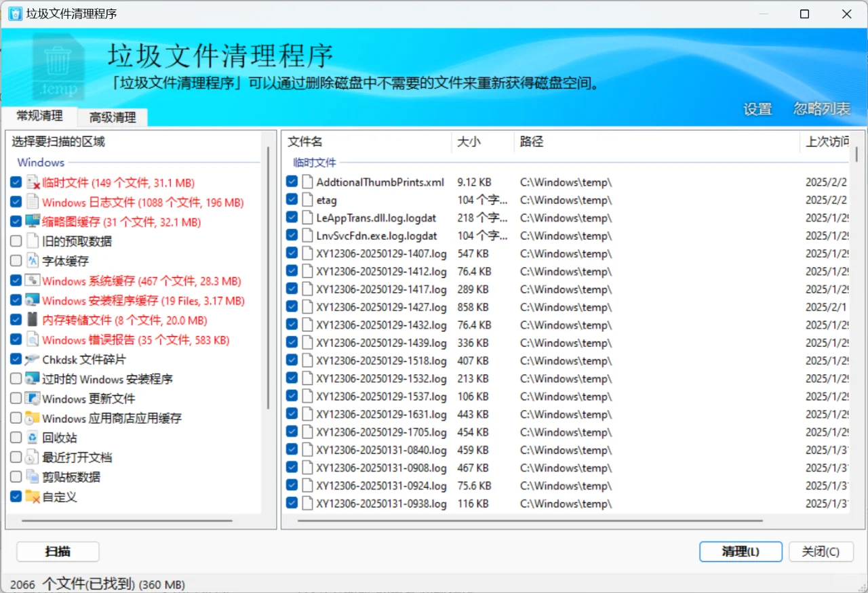
Task: Select the 常规清理 tab
Action: pos(39,117)
